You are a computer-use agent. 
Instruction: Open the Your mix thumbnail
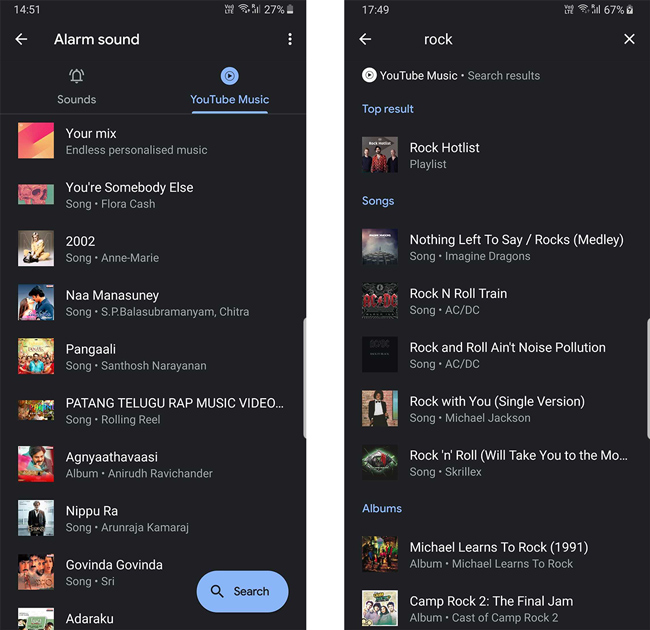(36, 141)
